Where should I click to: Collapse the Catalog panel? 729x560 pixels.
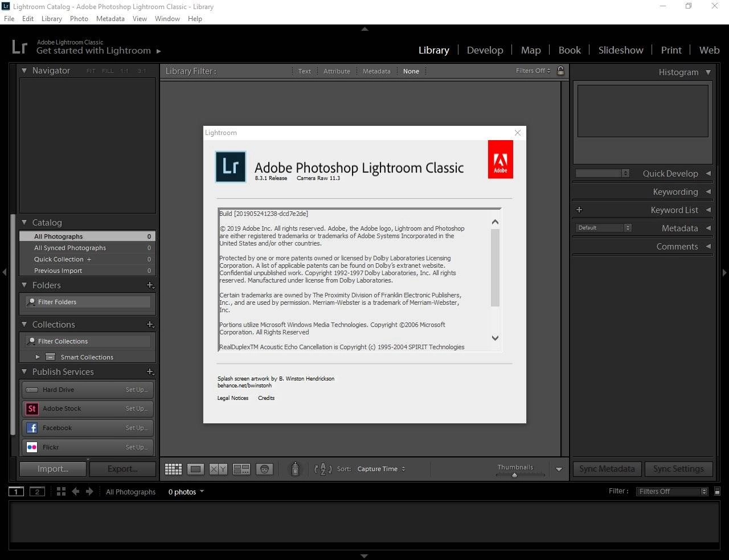click(x=24, y=222)
